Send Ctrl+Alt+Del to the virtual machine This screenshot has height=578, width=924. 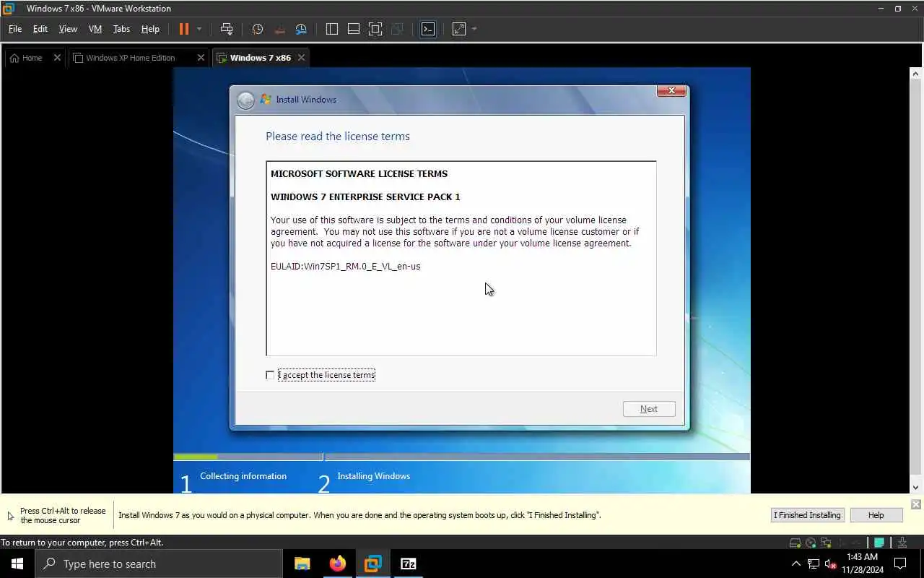coord(227,29)
